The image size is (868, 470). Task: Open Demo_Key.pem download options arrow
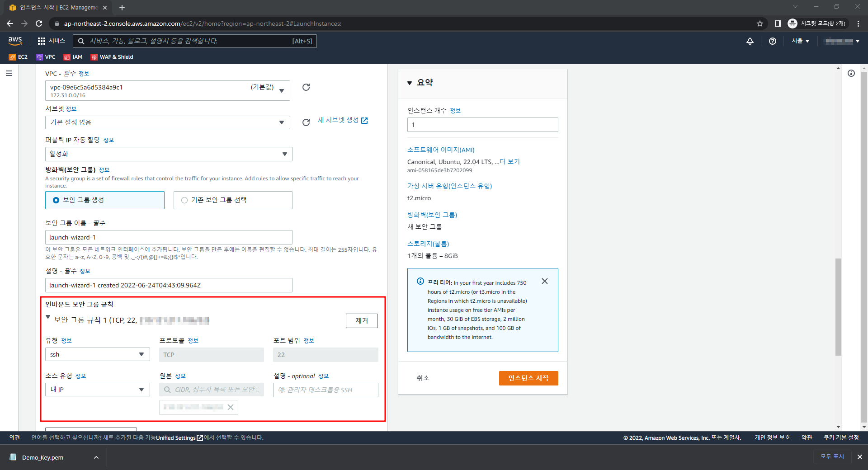click(96, 457)
